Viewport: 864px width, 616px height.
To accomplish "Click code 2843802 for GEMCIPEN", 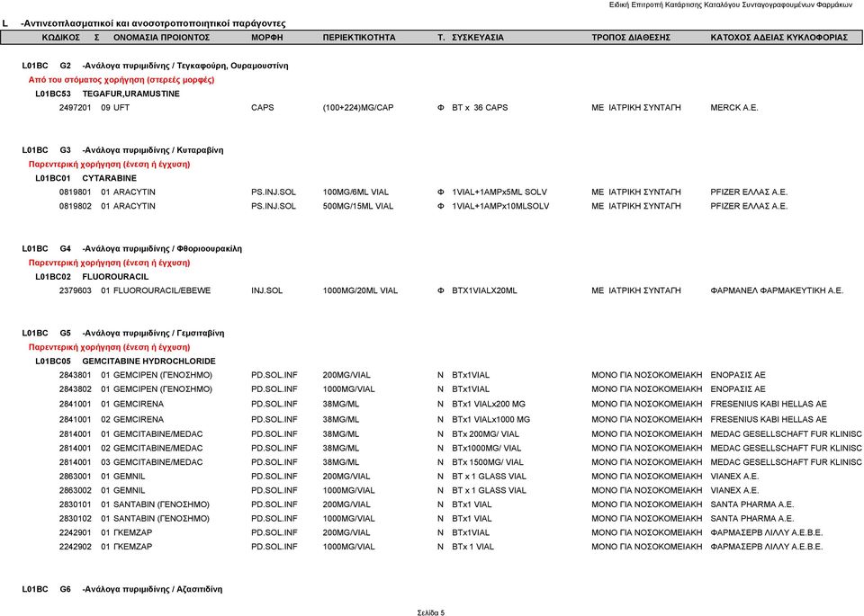I will point(75,389).
